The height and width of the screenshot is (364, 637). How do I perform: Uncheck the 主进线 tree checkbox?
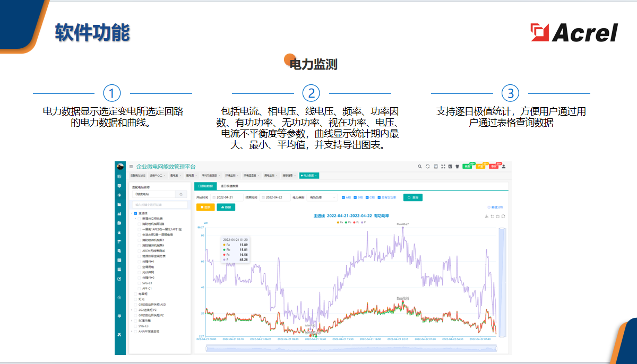click(135, 213)
